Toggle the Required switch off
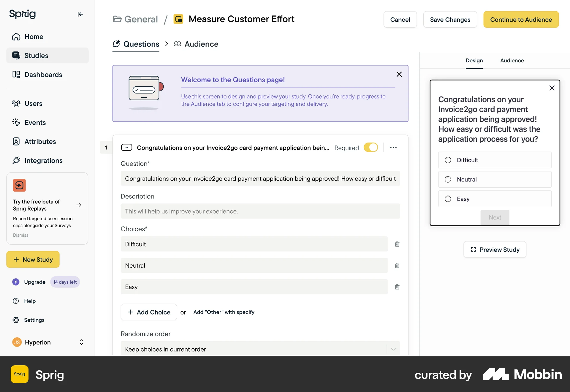 pyautogui.click(x=371, y=148)
